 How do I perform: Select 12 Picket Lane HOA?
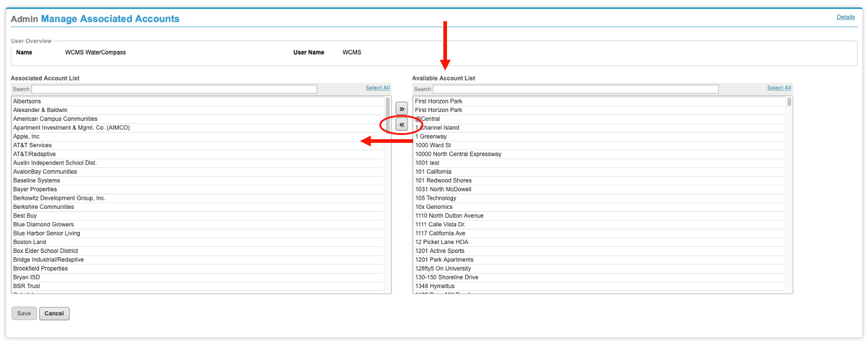(x=599, y=242)
